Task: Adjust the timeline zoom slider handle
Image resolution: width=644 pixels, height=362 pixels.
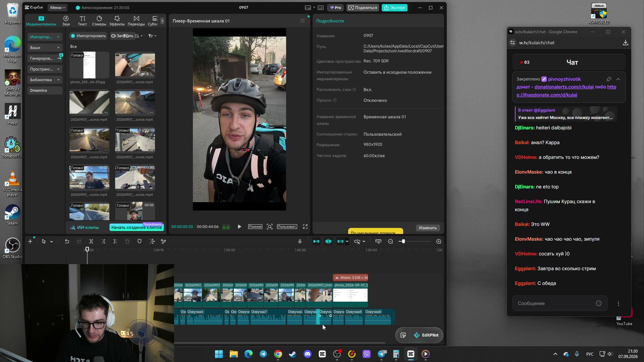Action: coord(403,241)
